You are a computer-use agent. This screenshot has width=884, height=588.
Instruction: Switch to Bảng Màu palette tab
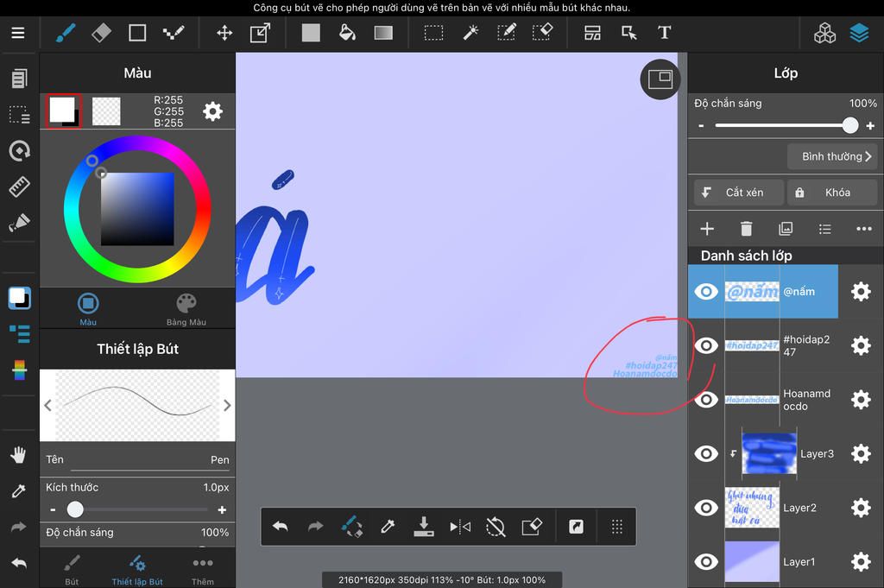pos(186,309)
